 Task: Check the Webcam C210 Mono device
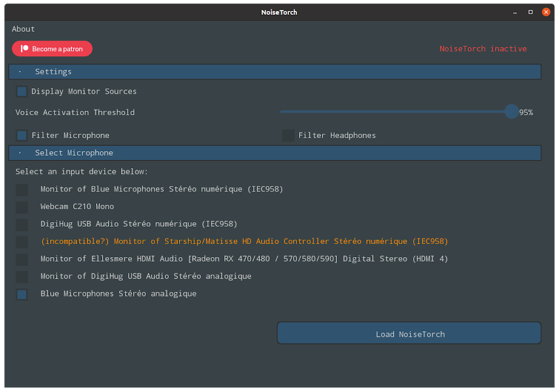click(x=22, y=207)
